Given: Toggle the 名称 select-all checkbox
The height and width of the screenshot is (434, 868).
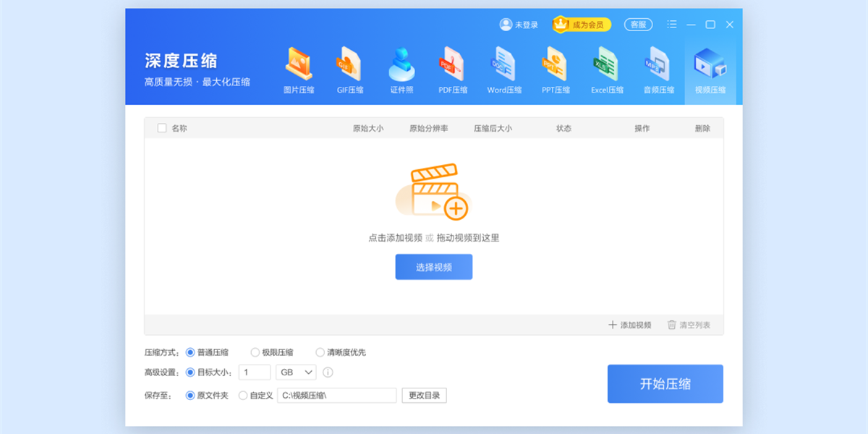Looking at the screenshot, I should point(162,127).
